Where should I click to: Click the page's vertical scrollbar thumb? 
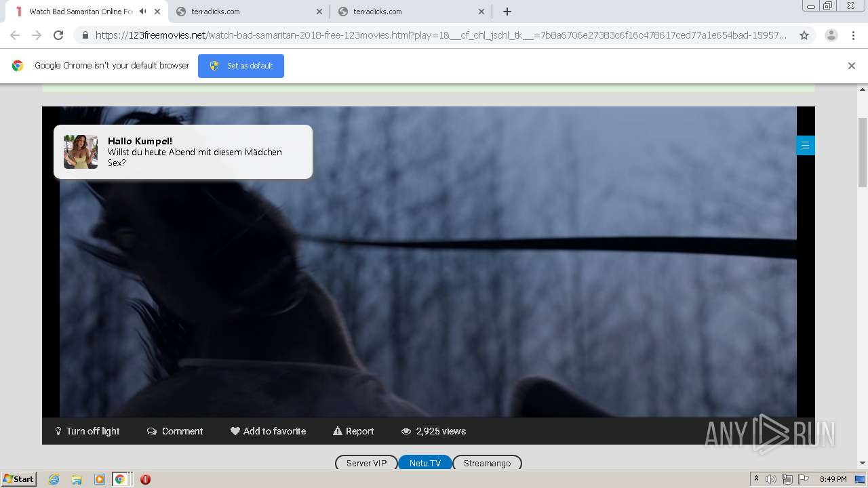(863, 152)
